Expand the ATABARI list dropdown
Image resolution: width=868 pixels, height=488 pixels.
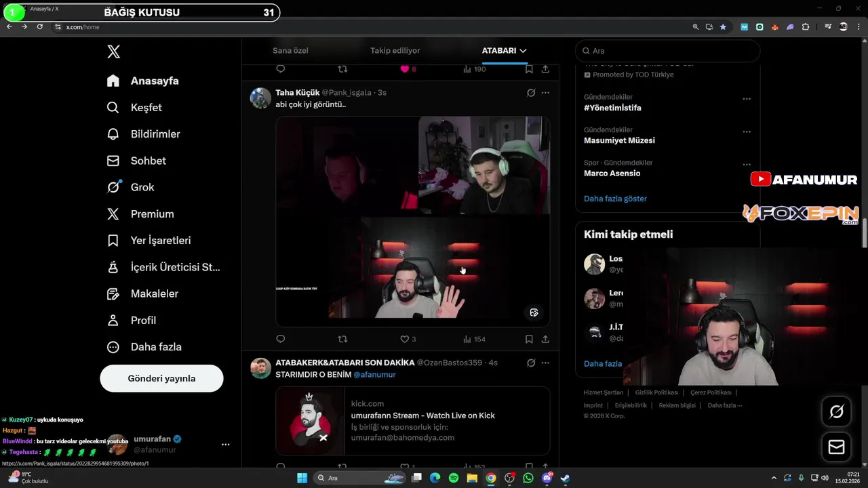point(523,51)
